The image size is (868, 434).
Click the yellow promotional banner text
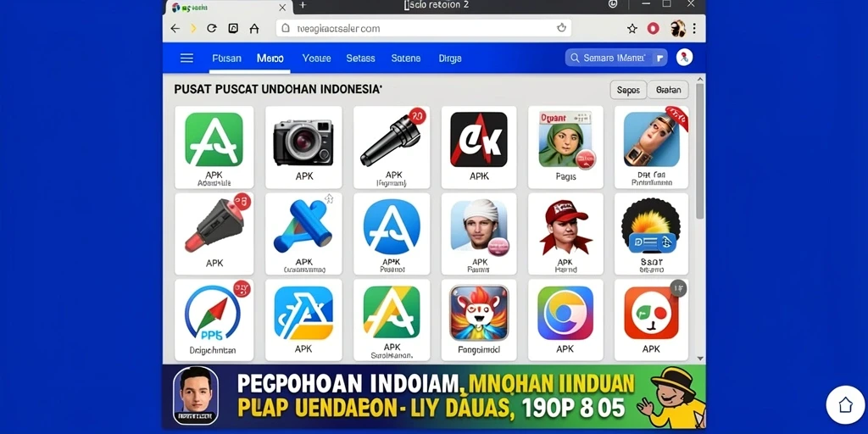point(437,397)
